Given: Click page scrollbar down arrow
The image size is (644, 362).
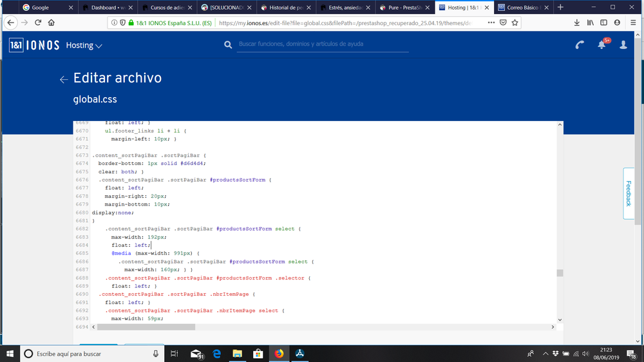Looking at the screenshot, I should pos(638,341).
